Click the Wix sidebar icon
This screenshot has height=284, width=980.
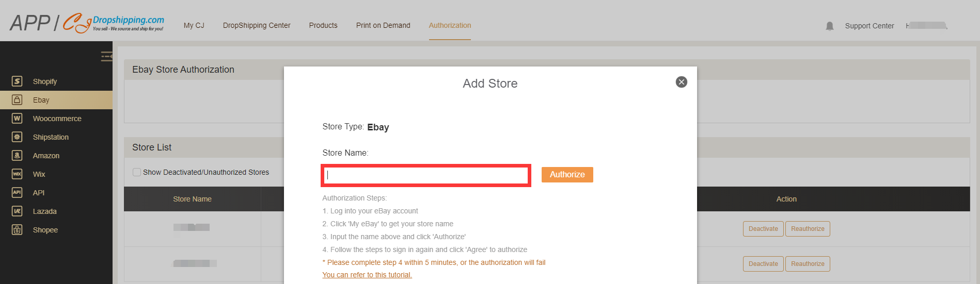[x=17, y=174]
